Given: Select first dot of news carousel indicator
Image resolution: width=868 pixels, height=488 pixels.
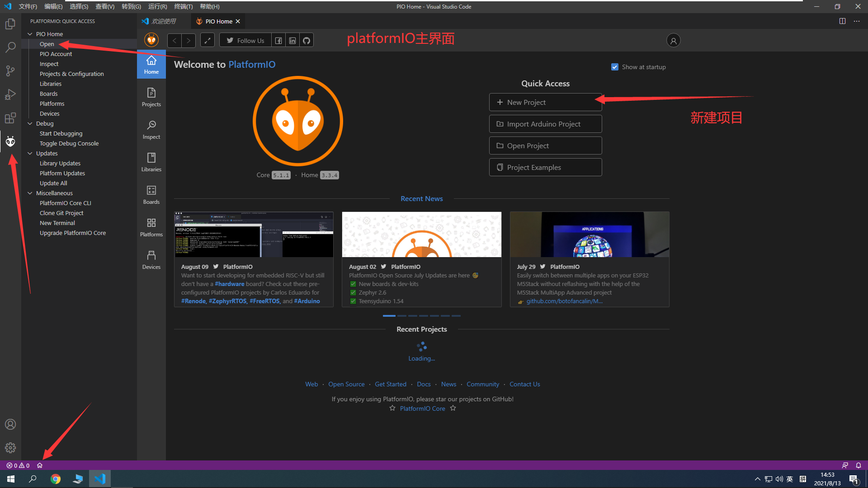Looking at the screenshot, I should (x=389, y=316).
